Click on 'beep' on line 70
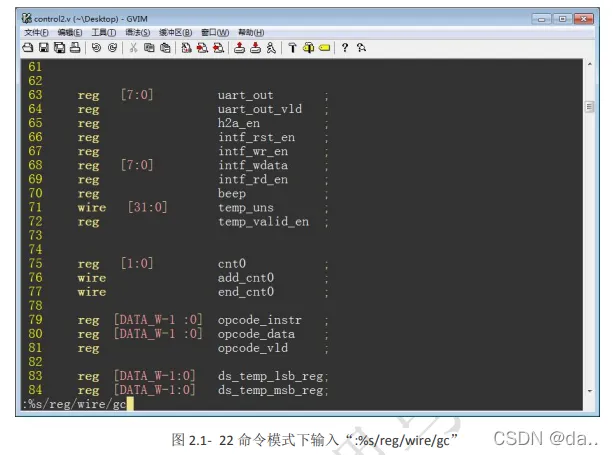 click(232, 194)
